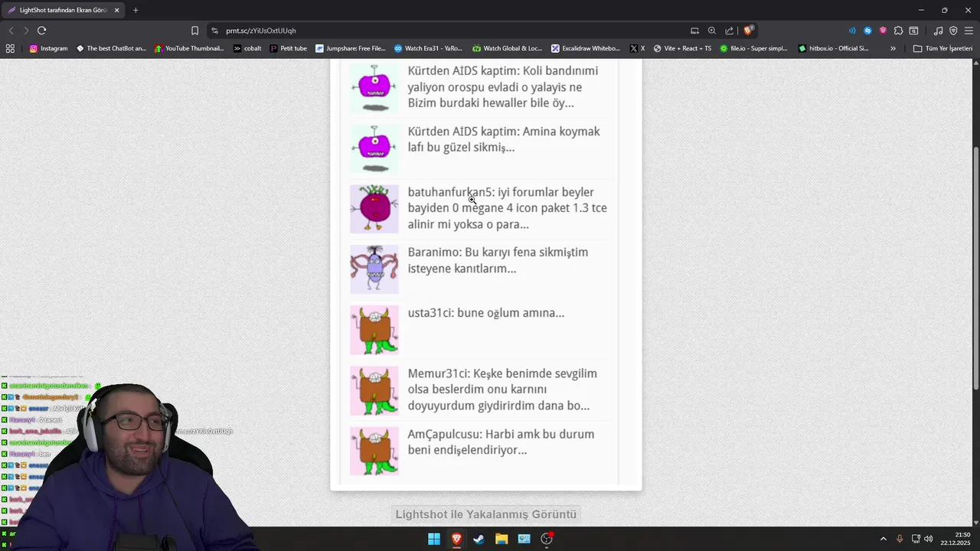Open the X bookmark
The width and height of the screenshot is (980, 551).
tap(637, 48)
